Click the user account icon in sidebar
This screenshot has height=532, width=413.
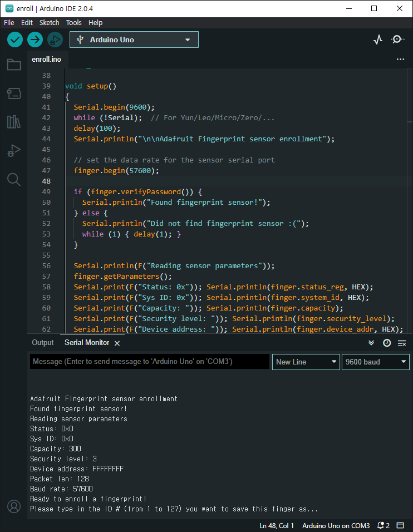14,506
